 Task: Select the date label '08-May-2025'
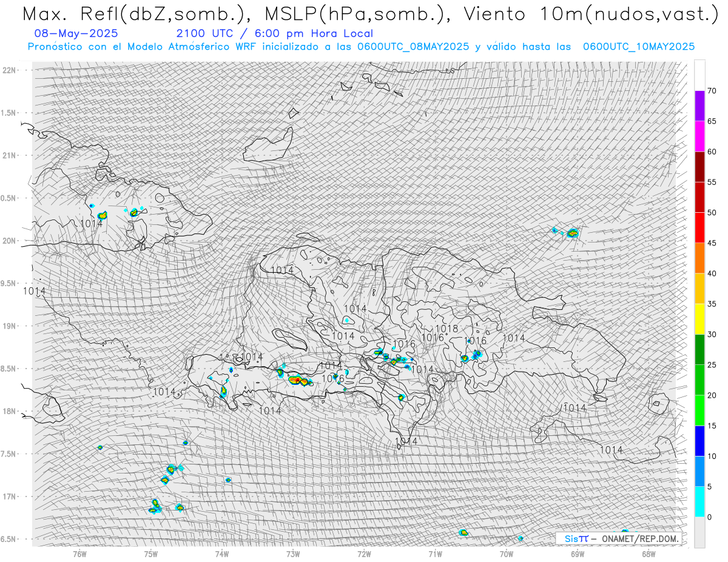pyautogui.click(x=76, y=33)
